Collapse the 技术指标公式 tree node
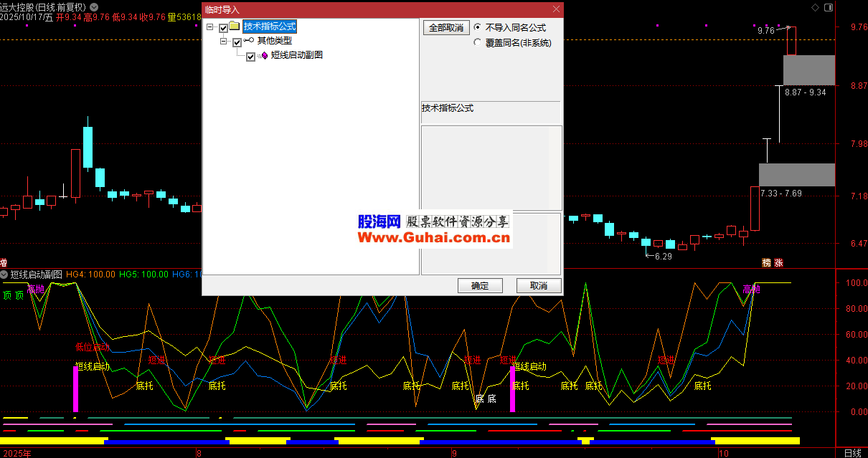 (x=209, y=28)
